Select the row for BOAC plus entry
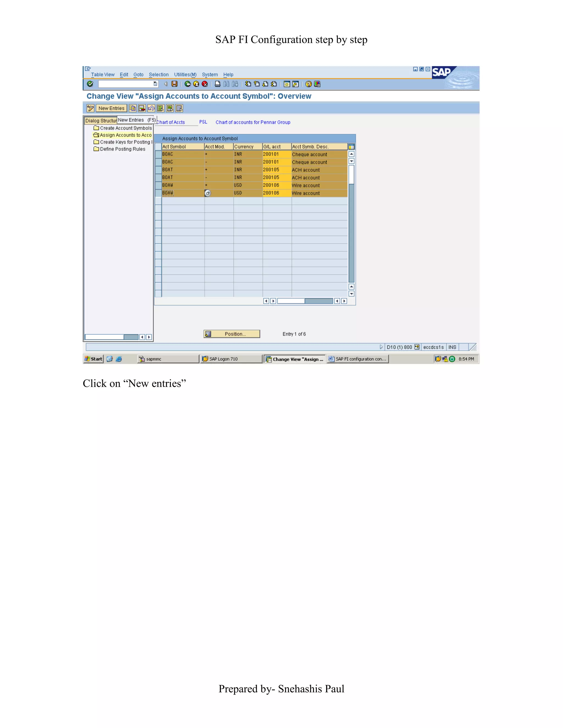 (x=158, y=154)
